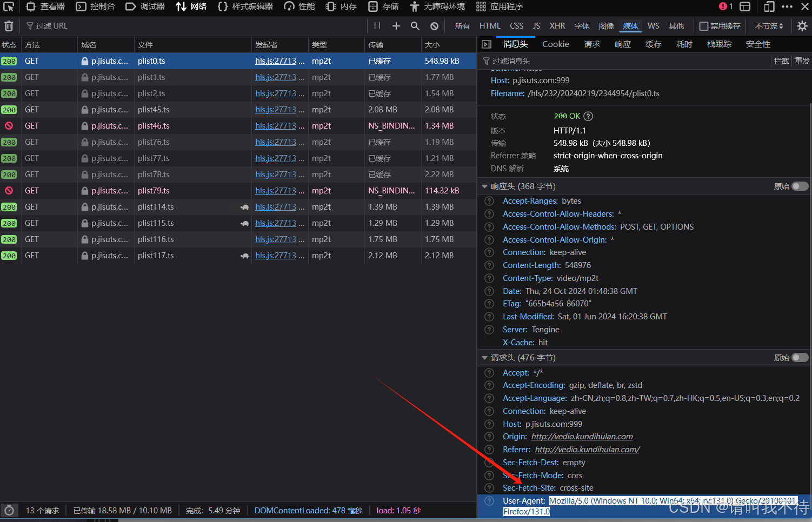Click the status 200 help icon
The image size is (812, 522).
588,116
